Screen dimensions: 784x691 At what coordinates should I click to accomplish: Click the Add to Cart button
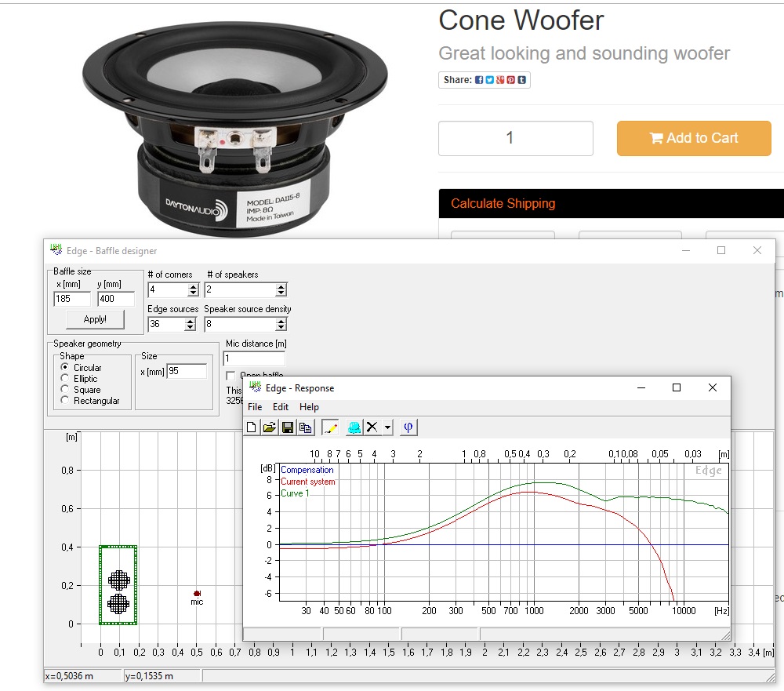694,138
